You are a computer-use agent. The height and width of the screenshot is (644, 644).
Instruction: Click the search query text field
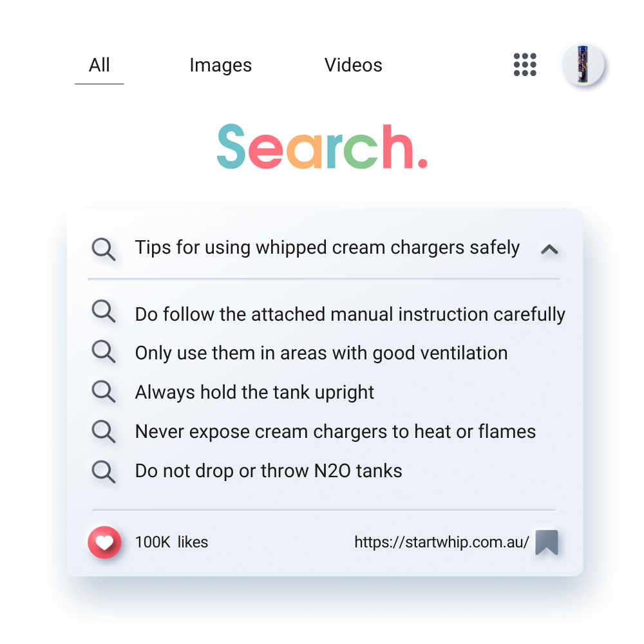[x=327, y=248]
